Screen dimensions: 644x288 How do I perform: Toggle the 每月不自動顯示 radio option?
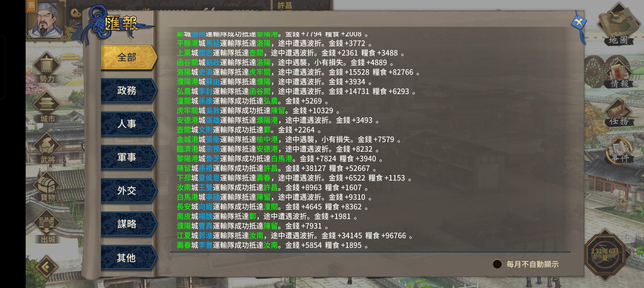click(497, 264)
